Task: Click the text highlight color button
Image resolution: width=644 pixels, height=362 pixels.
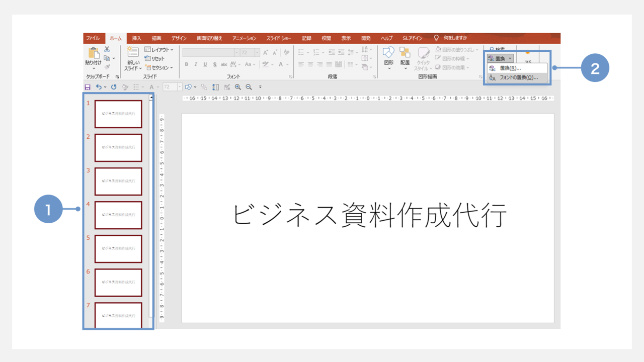Action: coord(266,64)
